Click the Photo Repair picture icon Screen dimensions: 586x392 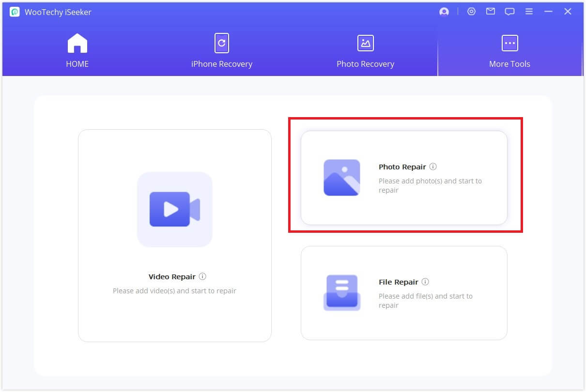point(341,178)
